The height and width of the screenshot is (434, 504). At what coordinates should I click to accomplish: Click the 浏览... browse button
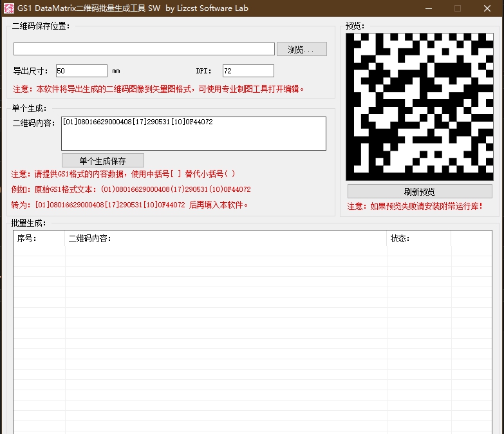click(x=302, y=49)
